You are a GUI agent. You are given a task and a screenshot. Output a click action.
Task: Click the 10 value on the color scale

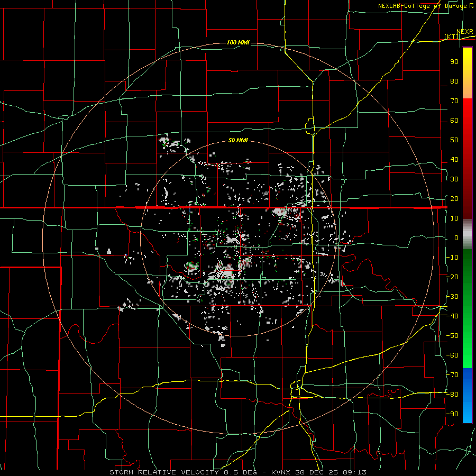pos(454,218)
